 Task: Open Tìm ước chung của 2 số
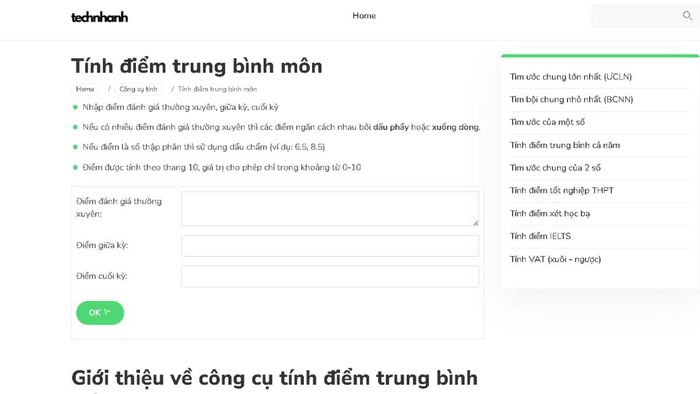pyautogui.click(x=555, y=168)
